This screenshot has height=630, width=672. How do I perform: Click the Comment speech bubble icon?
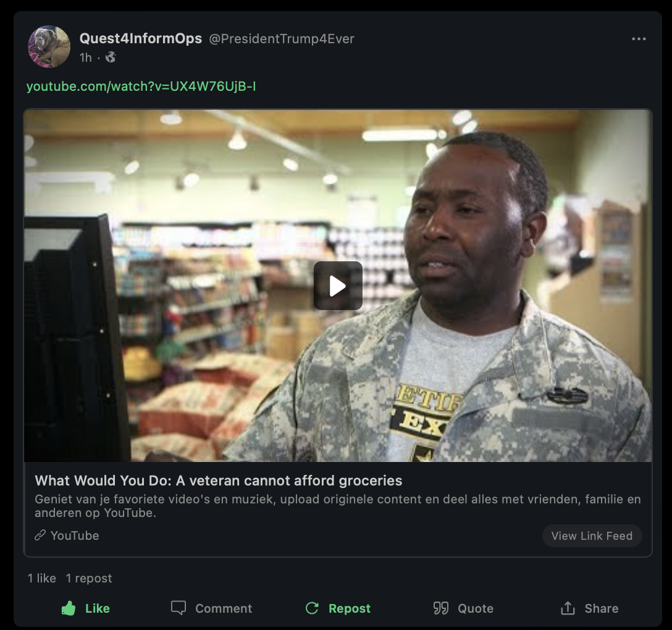click(178, 608)
